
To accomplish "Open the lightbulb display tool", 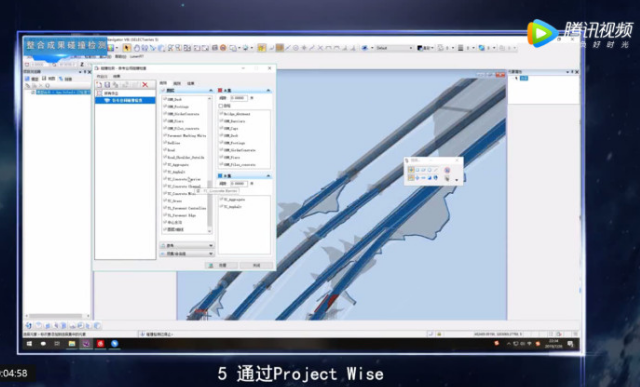I will (246, 48).
